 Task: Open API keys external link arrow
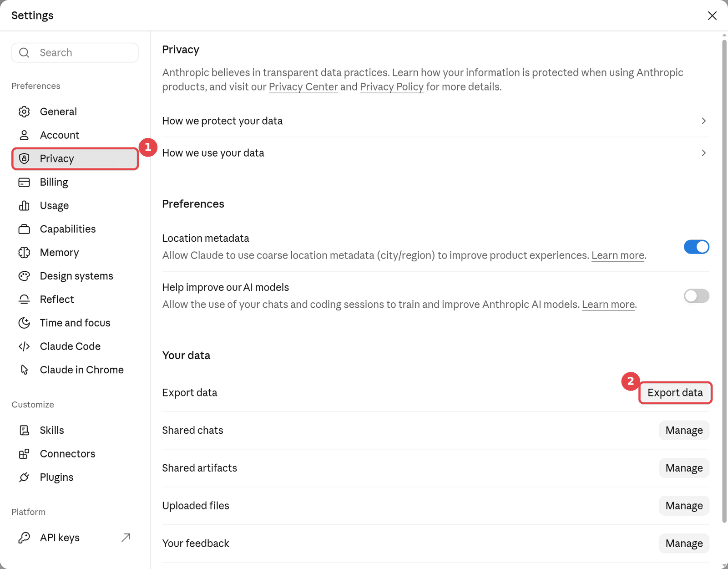pyautogui.click(x=126, y=538)
